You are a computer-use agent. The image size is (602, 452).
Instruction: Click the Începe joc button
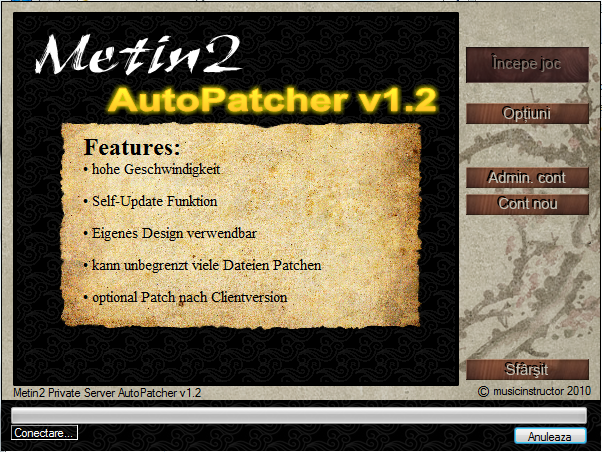coord(527,65)
